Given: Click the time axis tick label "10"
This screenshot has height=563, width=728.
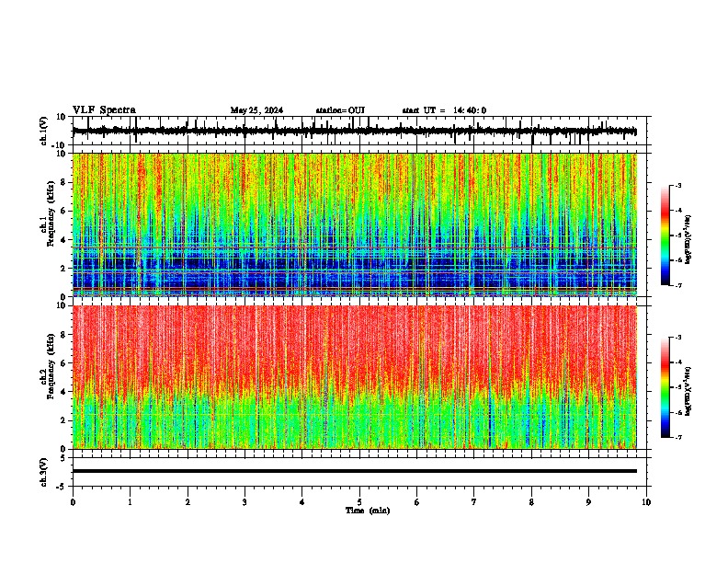Looking at the screenshot, I should 646,502.
